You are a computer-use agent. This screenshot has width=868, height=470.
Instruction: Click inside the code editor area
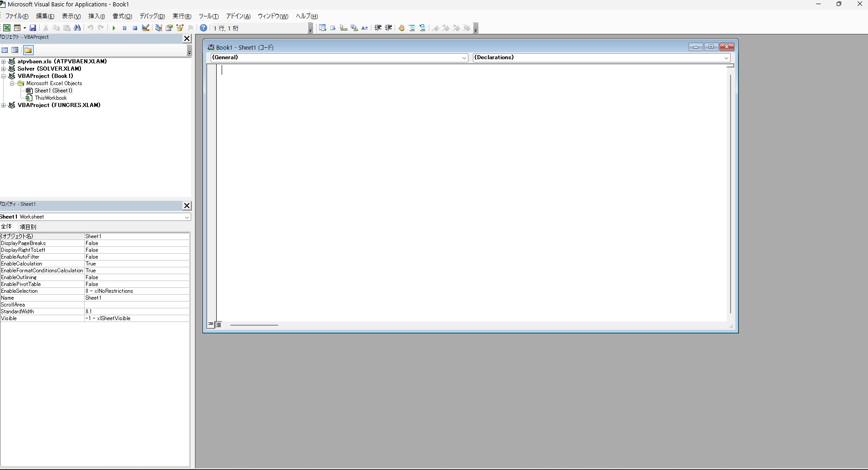(x=472, y=193)
